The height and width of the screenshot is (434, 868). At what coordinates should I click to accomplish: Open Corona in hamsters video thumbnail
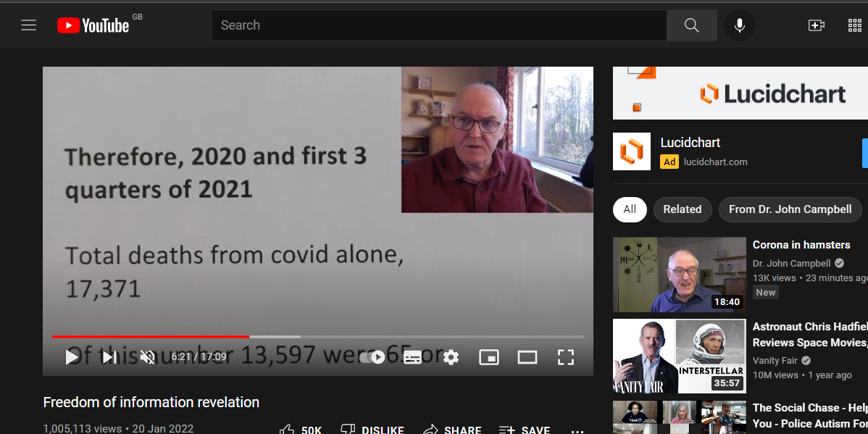679,275
